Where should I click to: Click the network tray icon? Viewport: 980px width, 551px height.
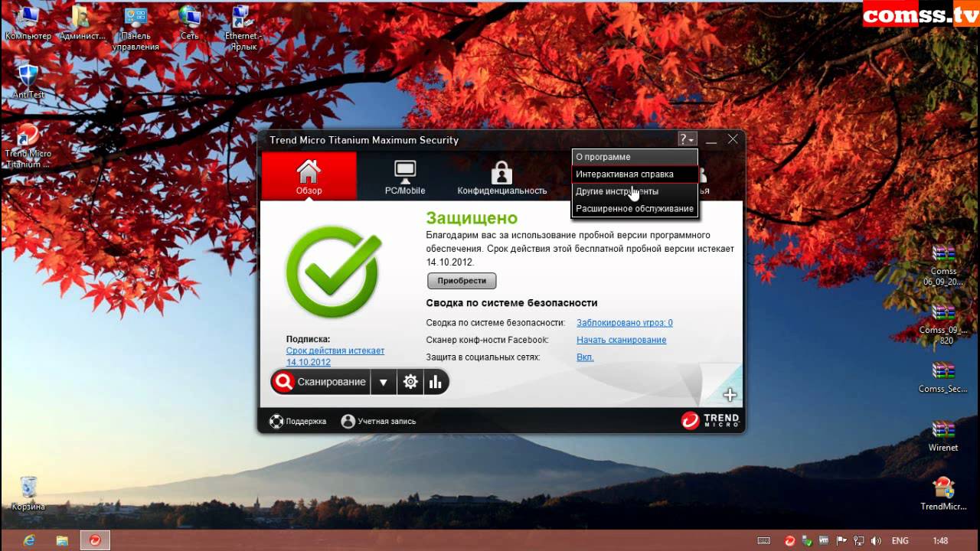point(857,540)
